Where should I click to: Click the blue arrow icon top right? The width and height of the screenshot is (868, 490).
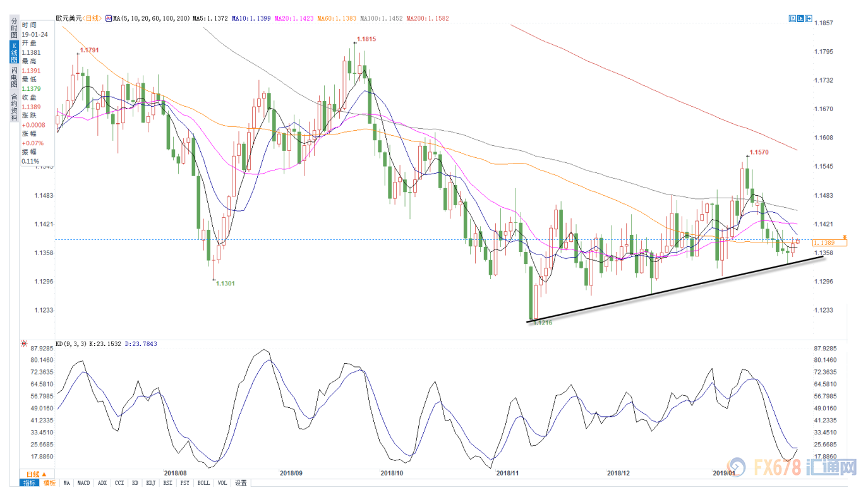(810, 19)
